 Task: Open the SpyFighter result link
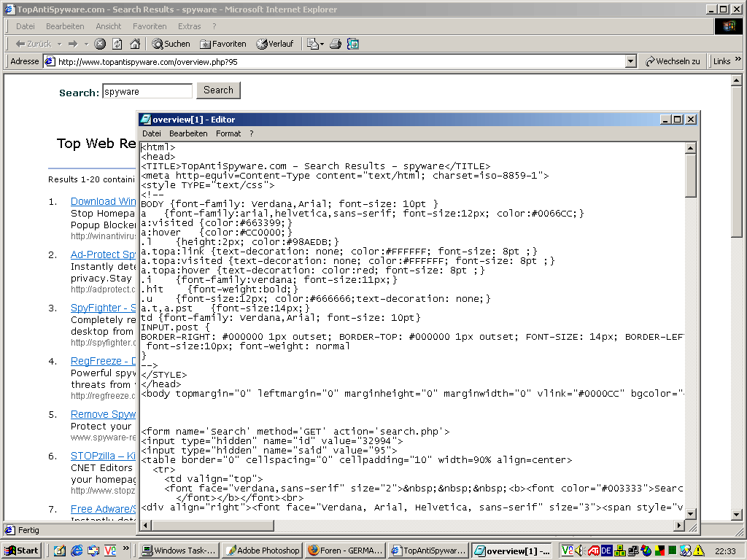tap(104, 308)
